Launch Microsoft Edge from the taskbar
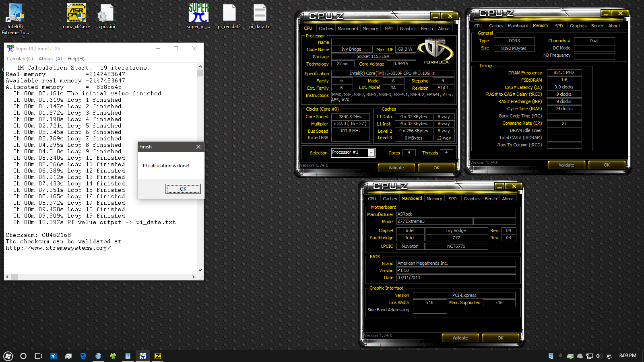This screenshot has height=362, width=644. click(83, 356)
